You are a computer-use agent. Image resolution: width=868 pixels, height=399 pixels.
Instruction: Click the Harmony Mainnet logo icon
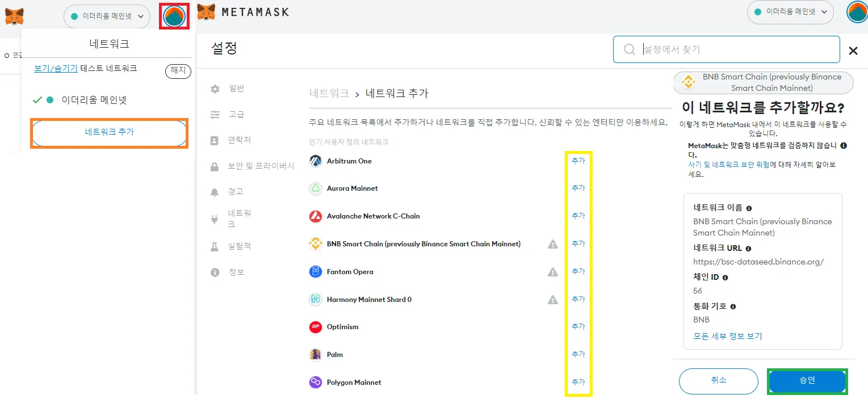(x=316, y=300)
